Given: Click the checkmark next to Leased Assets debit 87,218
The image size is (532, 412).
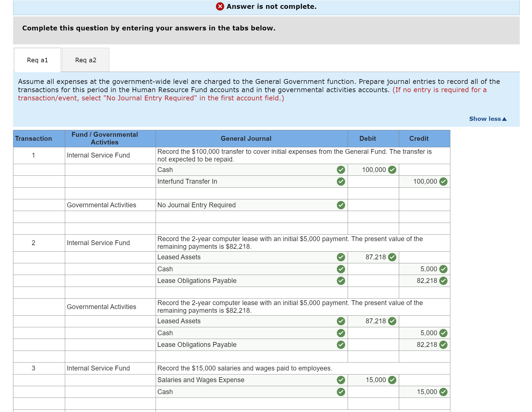Looking at the screenshot, I should pyautogui.click(x=392, y=257).
